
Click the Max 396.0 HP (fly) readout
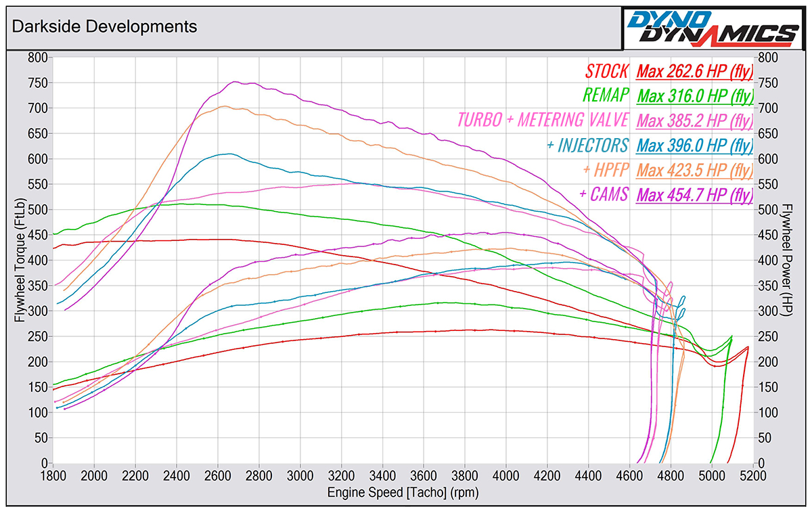695,146
